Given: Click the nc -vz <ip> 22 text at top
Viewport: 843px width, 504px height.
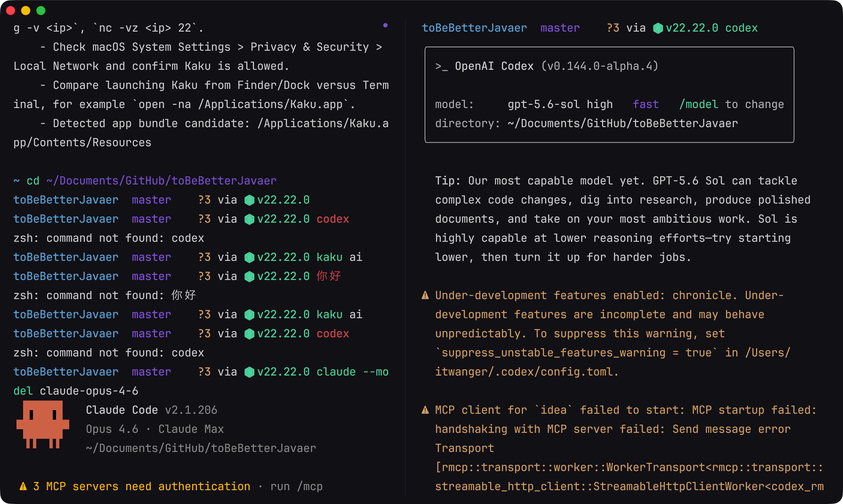Looking at the screenshot, I should point(145,28).
